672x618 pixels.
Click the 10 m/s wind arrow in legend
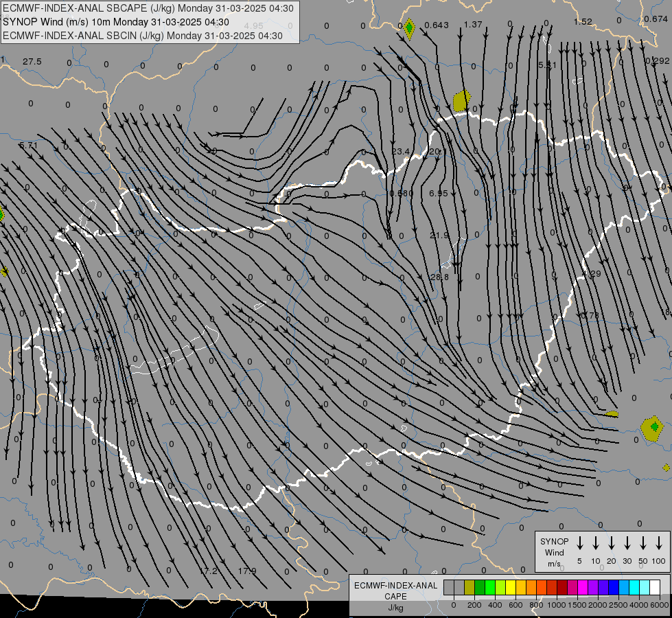click(596, 543)
